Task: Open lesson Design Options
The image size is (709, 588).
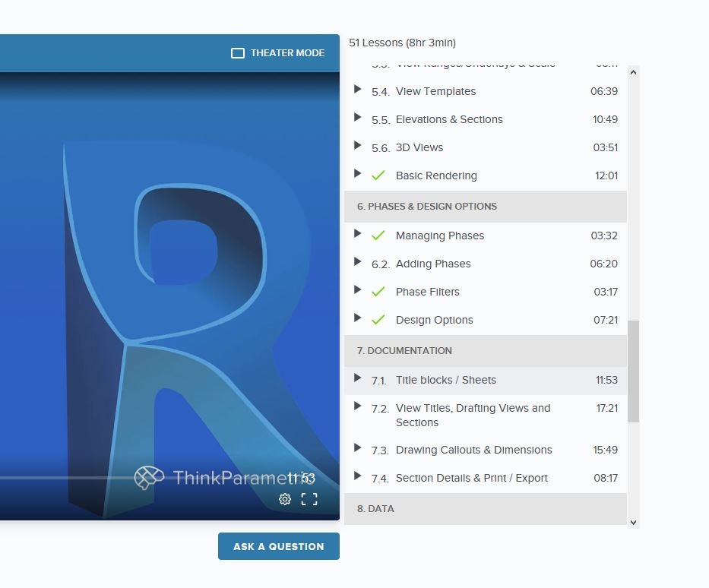Action: 434,320
